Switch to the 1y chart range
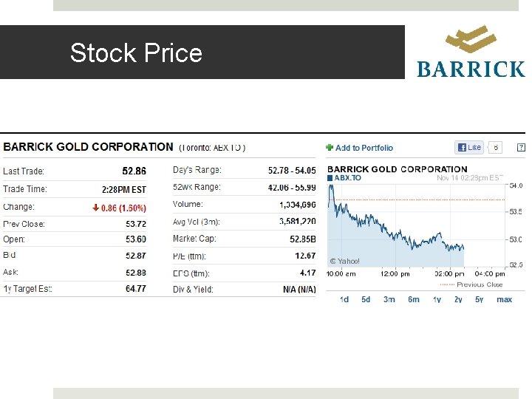The height and width of the screenshot is (399, 532). (x=437, y=299)
